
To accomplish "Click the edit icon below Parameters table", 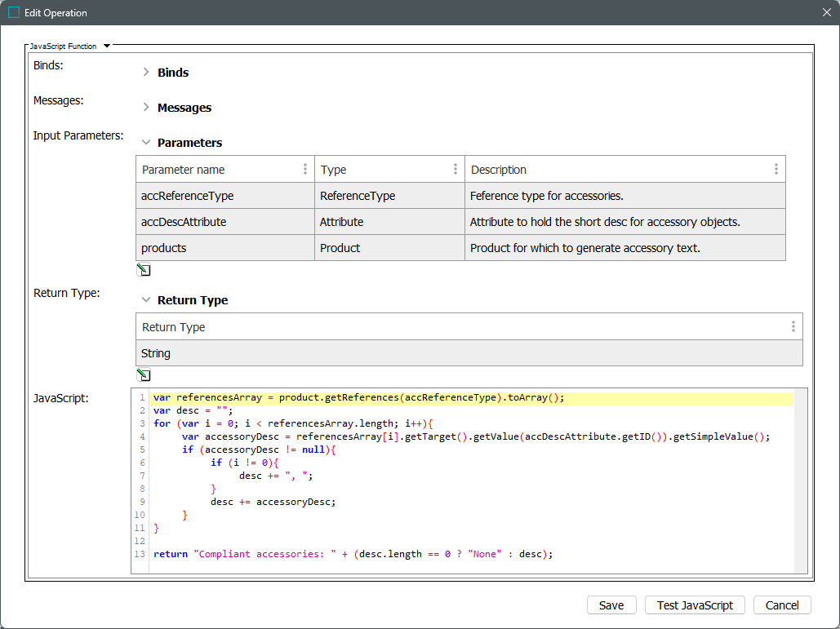I will 144,270.
